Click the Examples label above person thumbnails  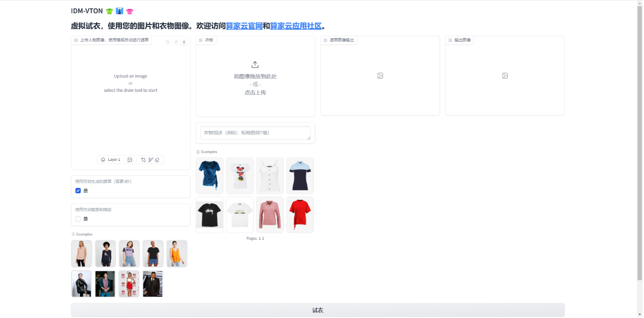(x=82, y=234)
